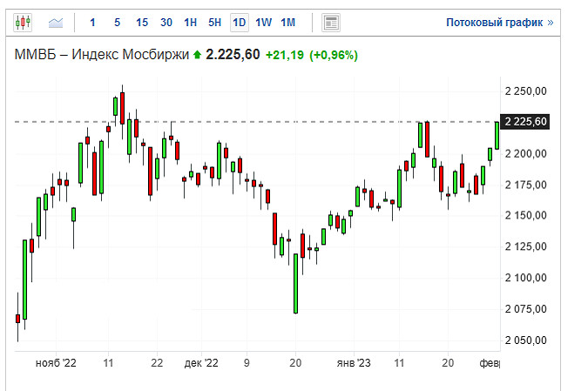This screenshot has height=391, width=588.
Task: Switch to the 1M monthly timeframe
Action: pos(288,23)
